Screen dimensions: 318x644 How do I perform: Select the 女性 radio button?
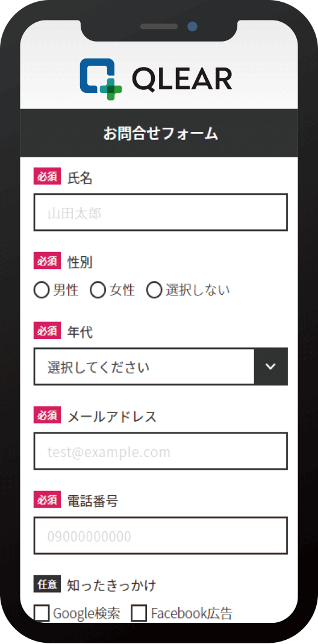pos(98,291)
